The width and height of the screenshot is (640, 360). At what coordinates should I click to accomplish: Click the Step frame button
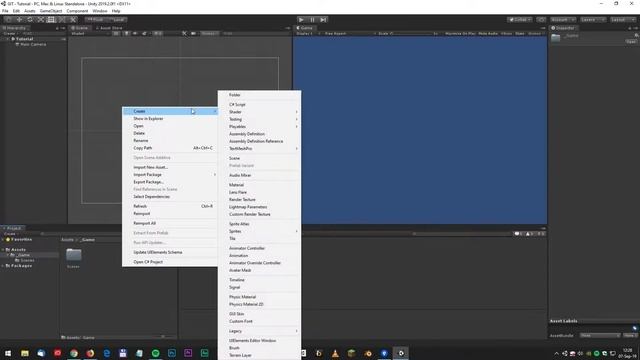pyautogui.click(x=323, y=20)
